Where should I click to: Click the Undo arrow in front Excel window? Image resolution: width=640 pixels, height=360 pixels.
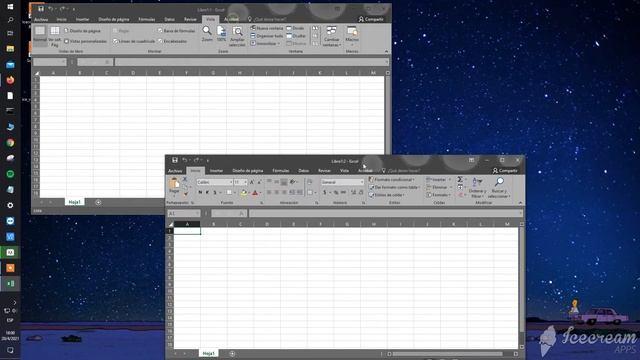pos(185,160)
